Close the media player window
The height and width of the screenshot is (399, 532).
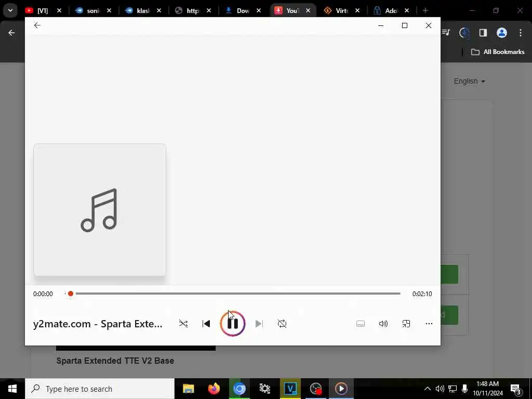pos(429,25)
